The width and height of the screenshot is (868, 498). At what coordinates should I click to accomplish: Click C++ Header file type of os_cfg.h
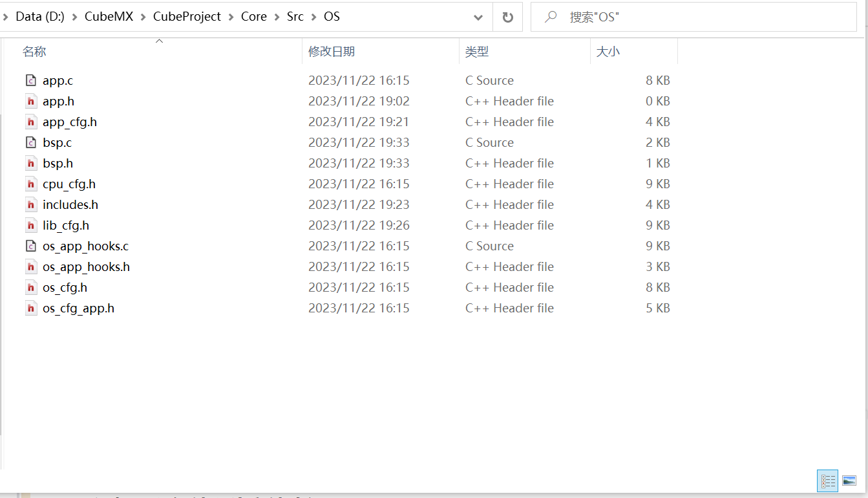click(x=509, y=287)
